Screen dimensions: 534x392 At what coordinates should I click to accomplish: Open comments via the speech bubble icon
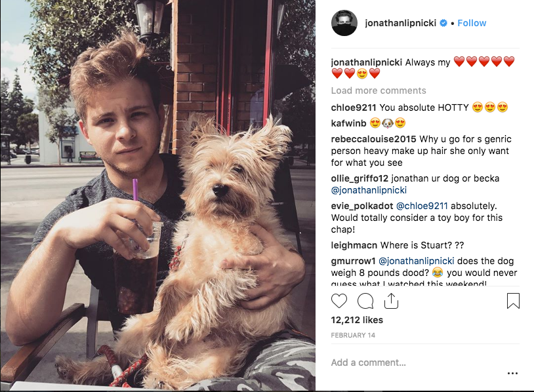[365, 301]
